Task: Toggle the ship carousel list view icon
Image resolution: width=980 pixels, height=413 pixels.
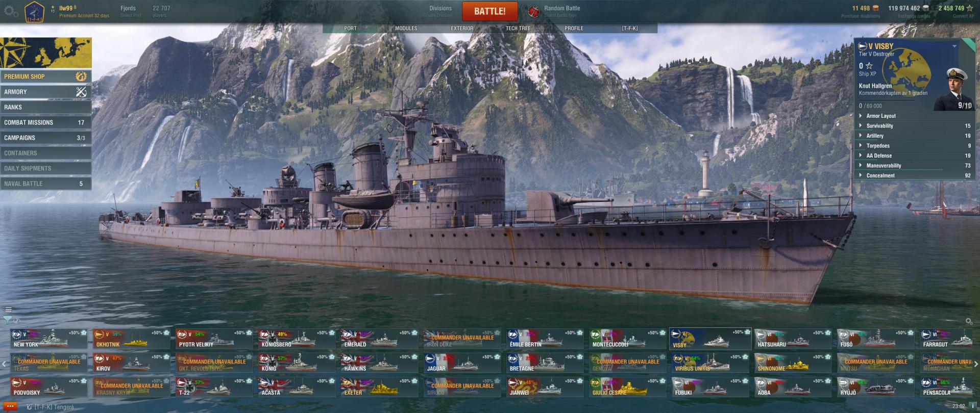Action: [x=8, y=309]
